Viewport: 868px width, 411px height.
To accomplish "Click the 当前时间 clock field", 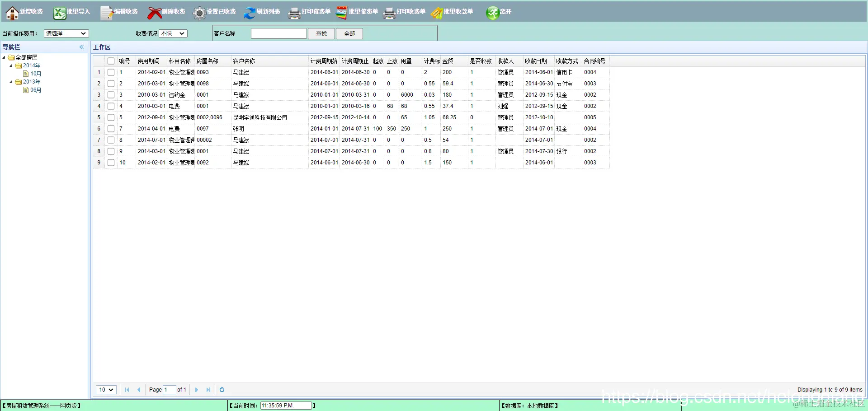I will pyautogui.click(x=286, y=406).
